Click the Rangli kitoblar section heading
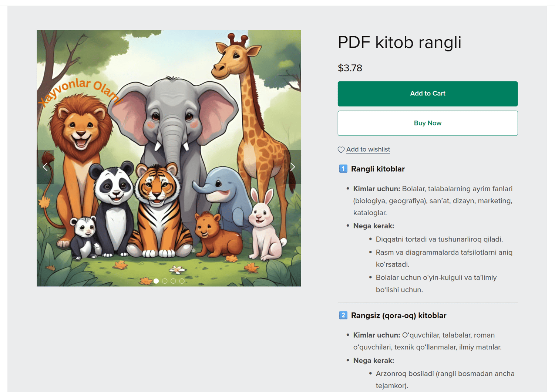The height and width of the screenshot is (392, 555). pos(377,169)
